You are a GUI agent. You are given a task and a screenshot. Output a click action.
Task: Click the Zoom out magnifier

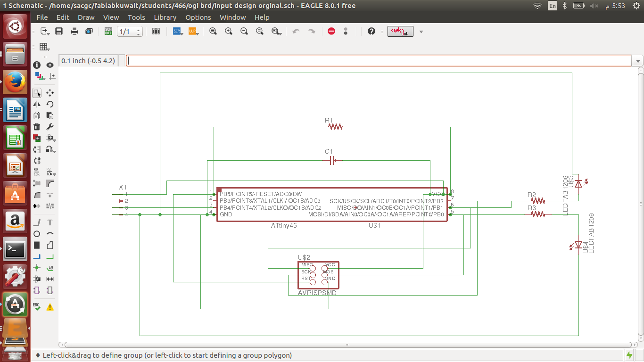pos(244,31)
